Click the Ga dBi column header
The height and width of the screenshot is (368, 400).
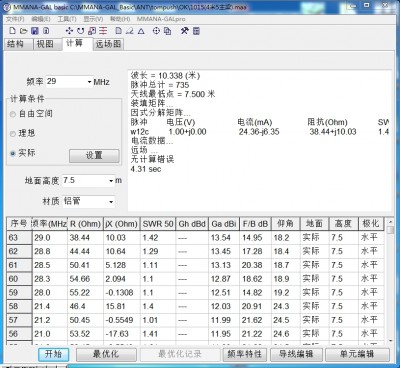point(224,224)
